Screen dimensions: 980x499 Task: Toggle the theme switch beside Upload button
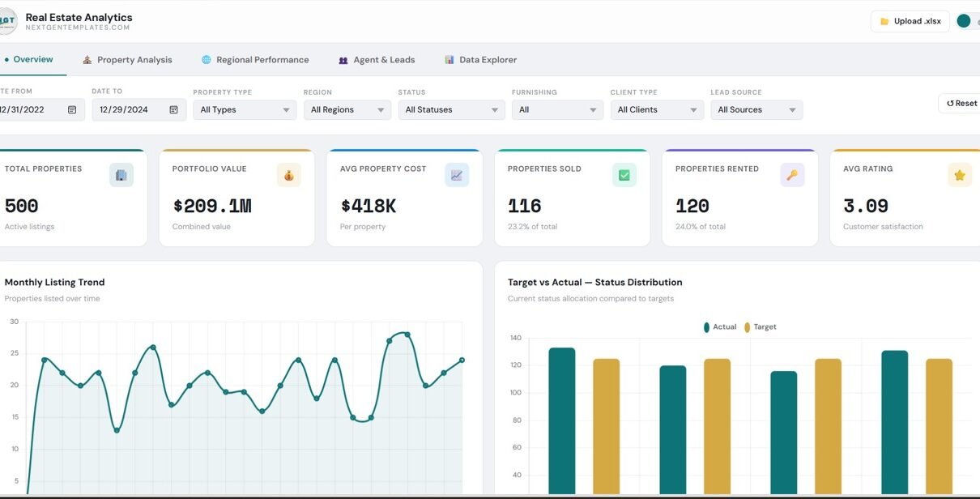pos(966,21)
